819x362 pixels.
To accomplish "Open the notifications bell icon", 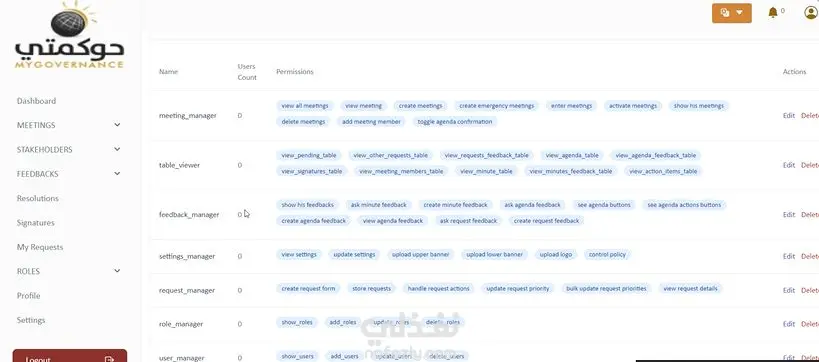I will pyautogui.click(x=773, y=13).
